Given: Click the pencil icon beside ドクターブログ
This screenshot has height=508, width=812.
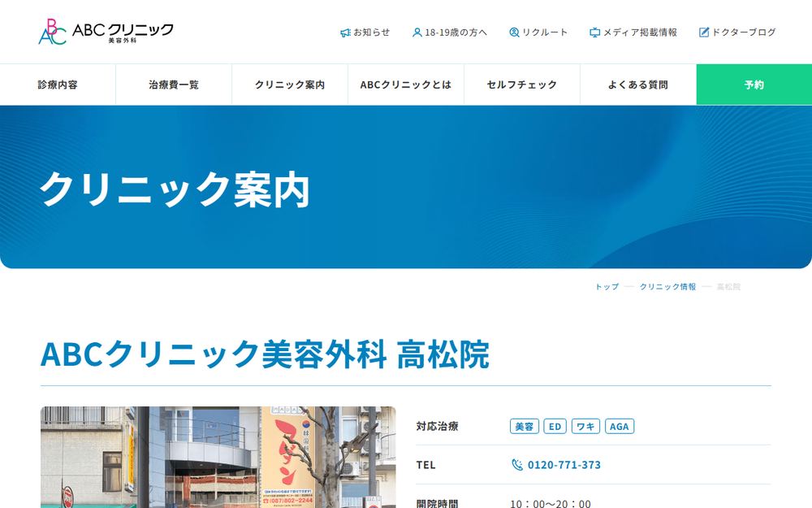Looking at the screenshot, I should point(704,33).
